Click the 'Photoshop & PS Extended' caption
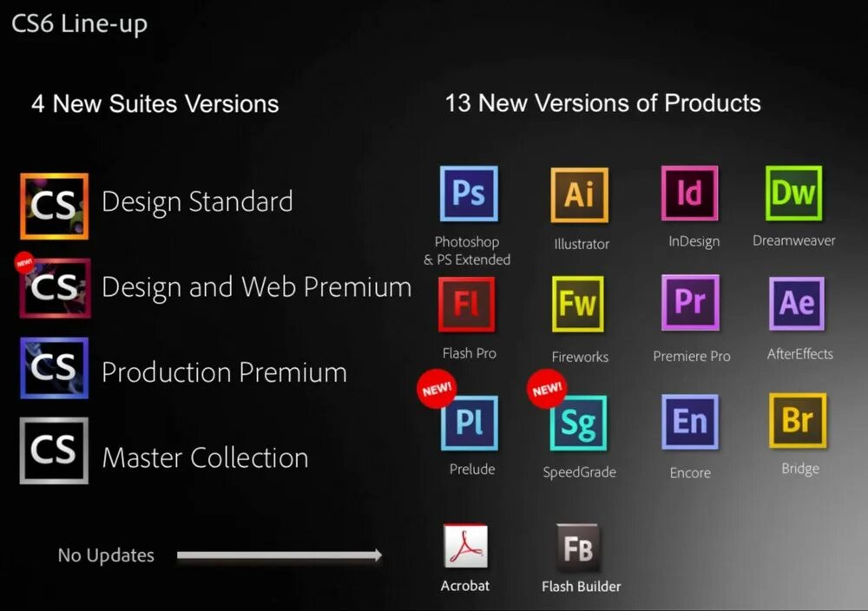Viewport: 868px width, 611px height. tap(467, 251)
